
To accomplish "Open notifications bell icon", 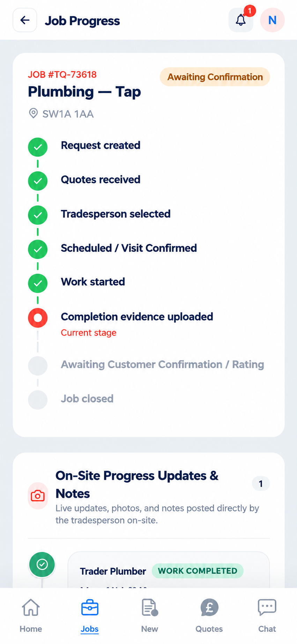I will (x=241, y=20).
